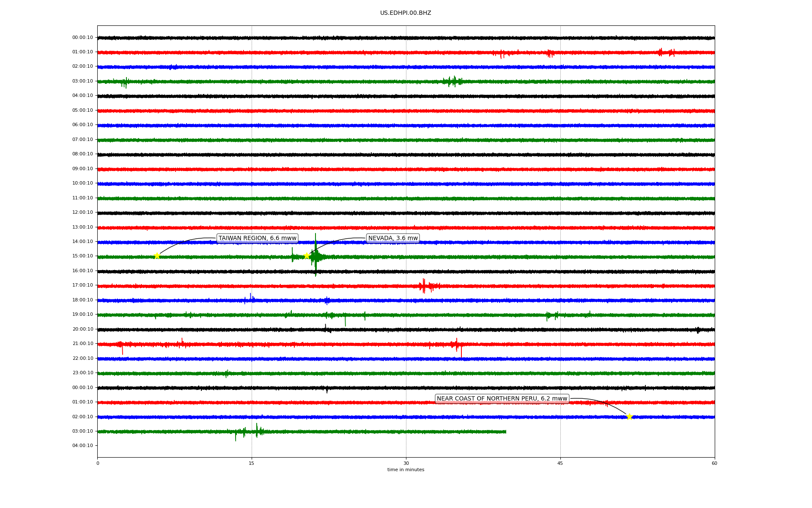The width and height of the screenshot is (812, 508).
Task: Click the 60 tick label at right
Action: pos(714,463)
